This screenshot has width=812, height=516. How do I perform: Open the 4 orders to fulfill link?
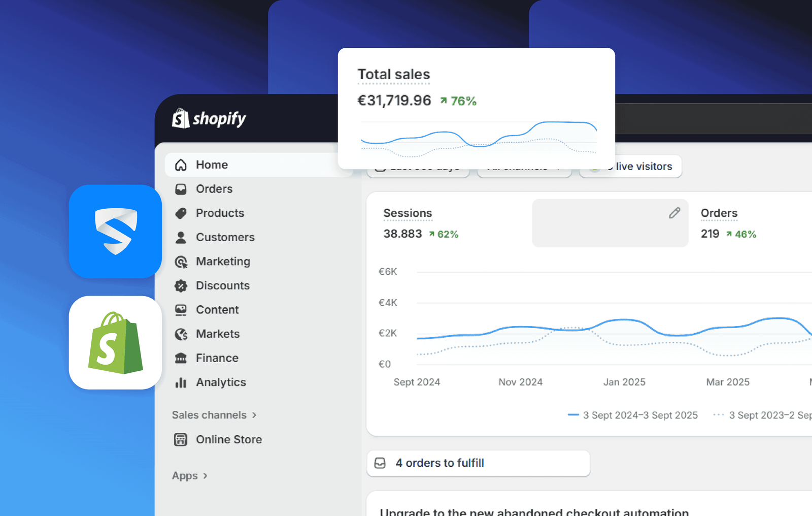[x=439, y=463]
